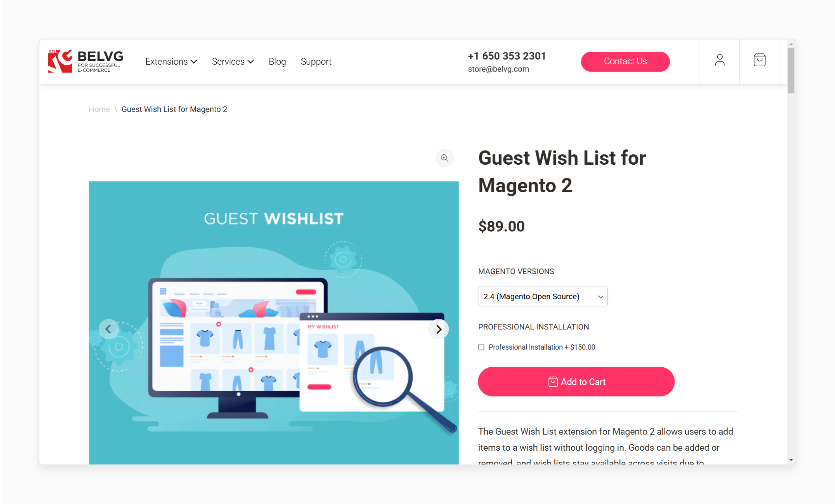
Task: Click the Home breadcrumb link
Action: (x=98, y=109)
